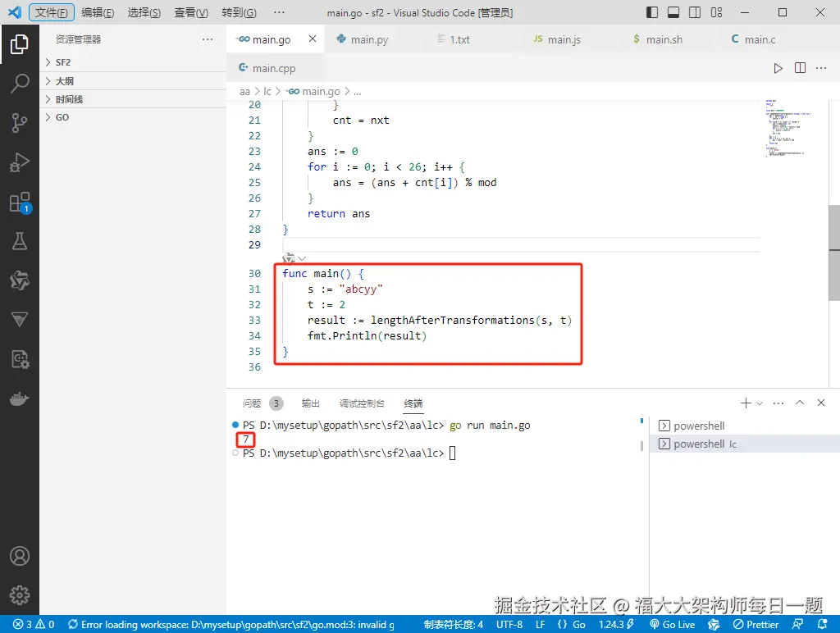The width and height of the screenshot is (840, 633).
Task: Select the first powershell terminal
Action: 745,426
